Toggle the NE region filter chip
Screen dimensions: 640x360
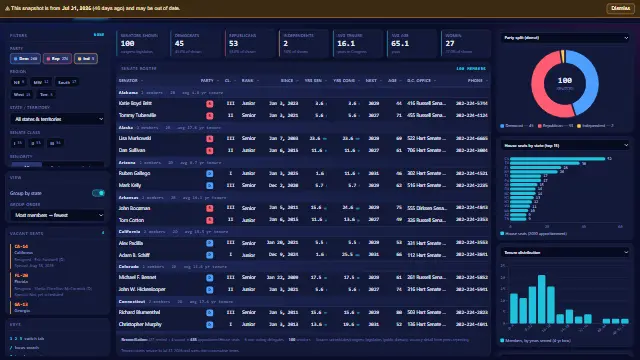[x=19, y=82]
